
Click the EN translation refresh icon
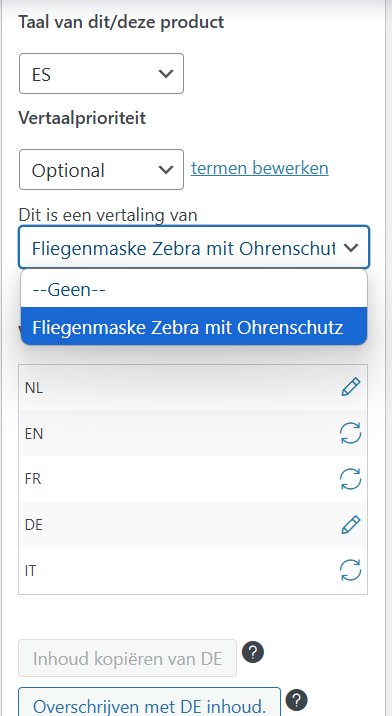tap(350, 433)
